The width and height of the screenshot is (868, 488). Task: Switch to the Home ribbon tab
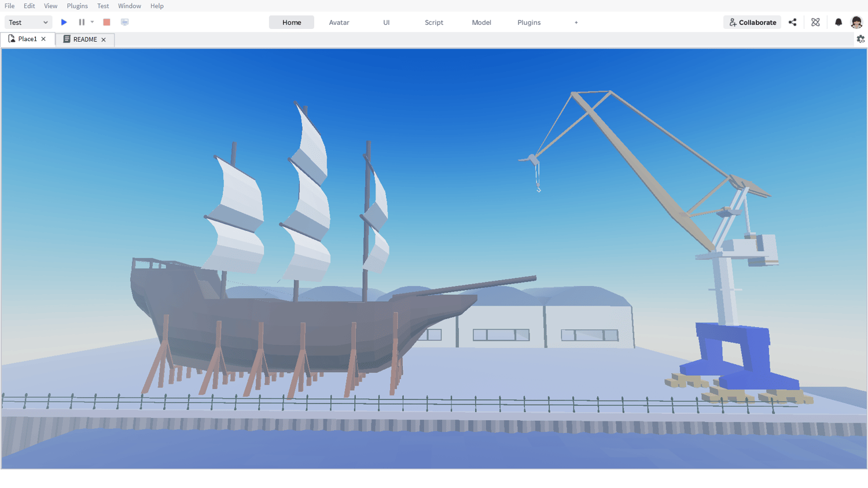coord(292,22)
